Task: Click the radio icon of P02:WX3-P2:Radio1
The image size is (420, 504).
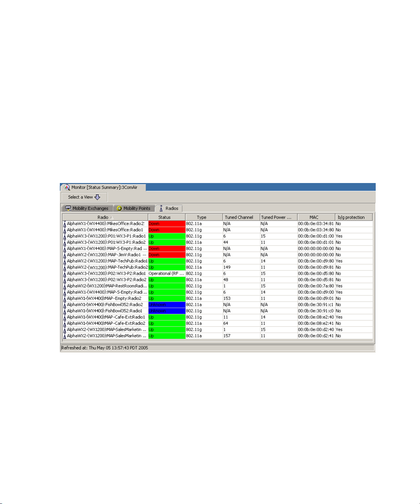Action: point(64,274)
